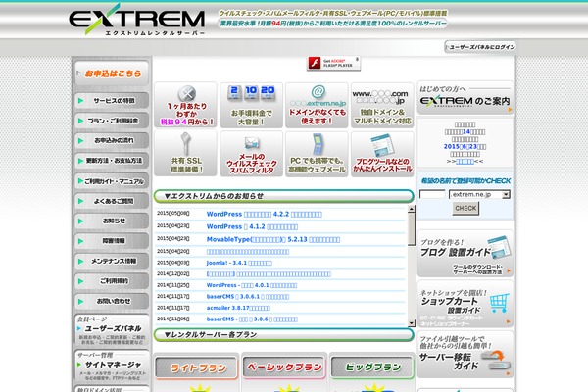Click the メールのウイルスチェック スパムフィルタ tile
This screenshot has height=392, width=588.
click(251, 154)
